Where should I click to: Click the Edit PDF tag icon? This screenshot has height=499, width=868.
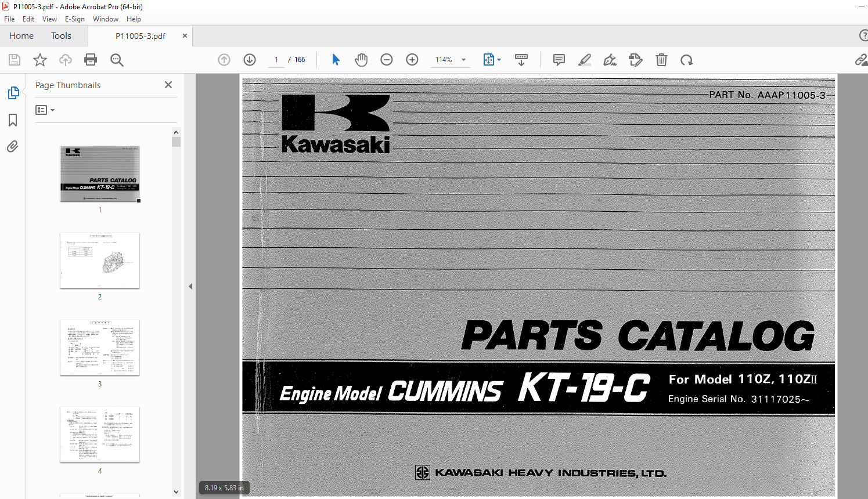pyautogui.click(x=636, y=60)
